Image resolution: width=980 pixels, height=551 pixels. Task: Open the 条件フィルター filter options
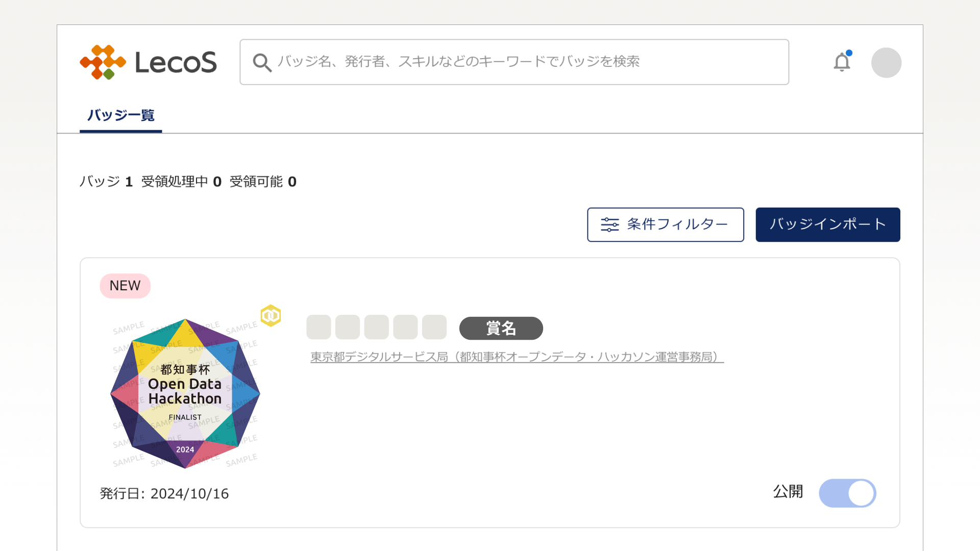[665, 224]
